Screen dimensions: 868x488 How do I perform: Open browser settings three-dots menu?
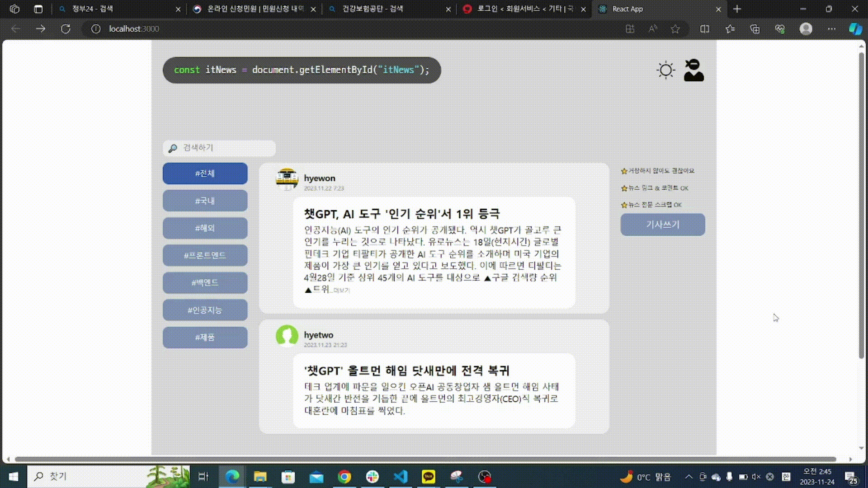[831, 29]
